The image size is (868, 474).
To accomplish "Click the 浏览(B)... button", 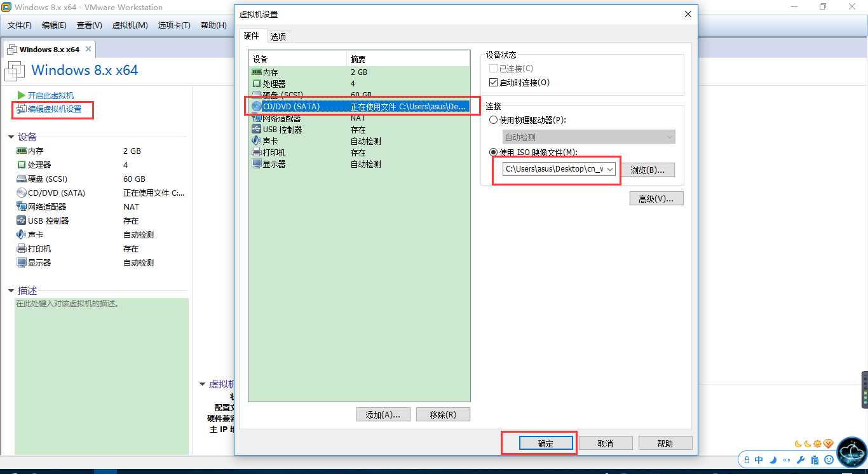I will (648, 170).
